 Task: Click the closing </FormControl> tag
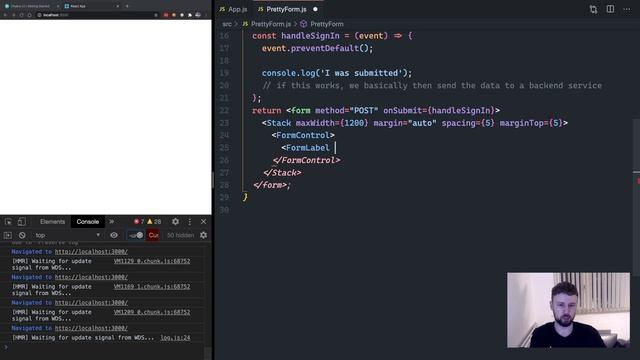click(x=307, y=160)
